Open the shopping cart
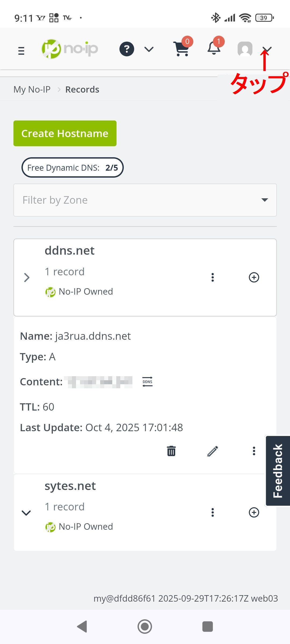The width and height of the screenshot is (290, 644). pos(182,49)
